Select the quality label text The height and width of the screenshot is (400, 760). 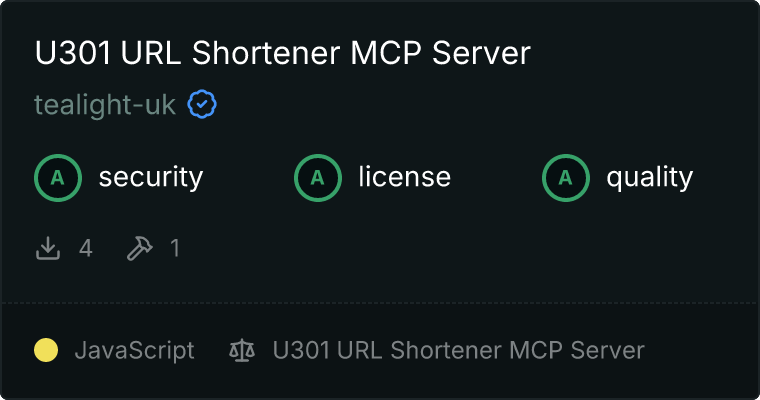pyautogui.click(x=649, y=177)
